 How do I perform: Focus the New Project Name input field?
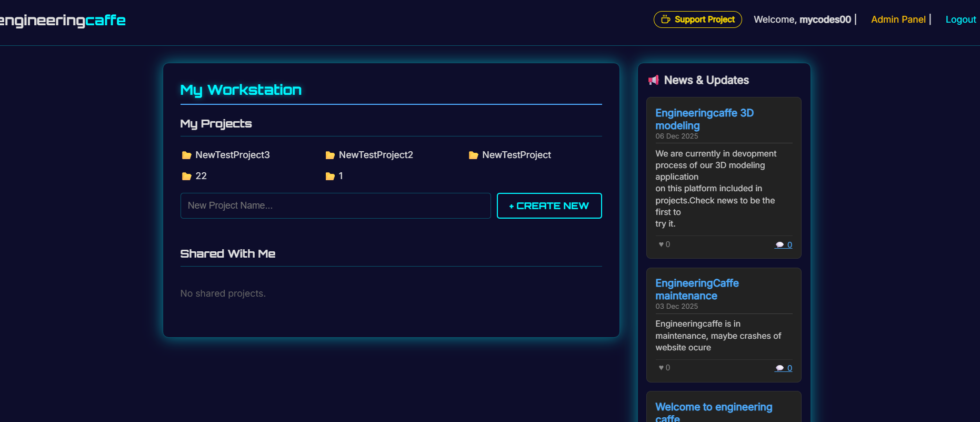click(x=335, y=205)
